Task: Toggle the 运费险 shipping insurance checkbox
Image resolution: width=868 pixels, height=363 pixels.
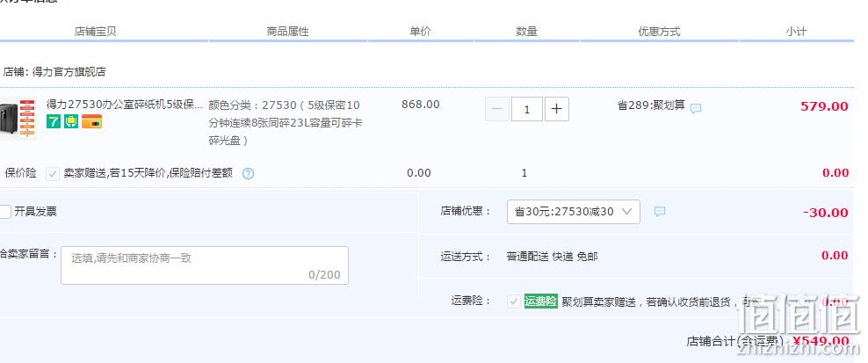Action: [x=514, y=301]
